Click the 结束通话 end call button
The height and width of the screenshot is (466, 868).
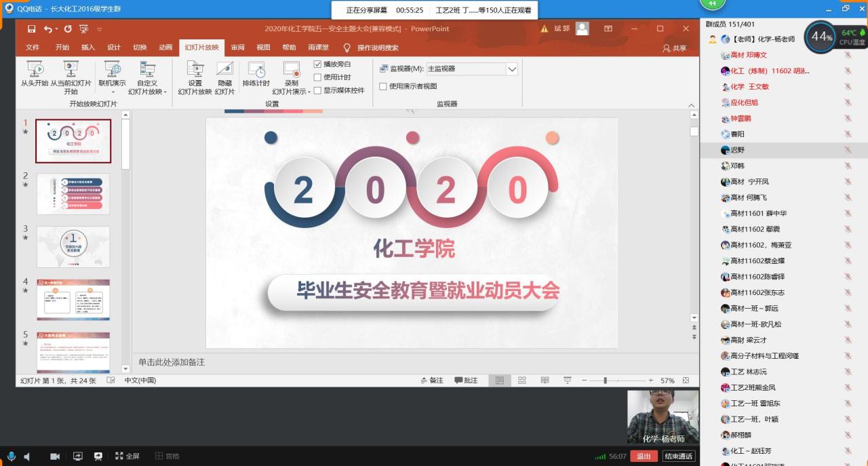click(x=677, y=456)
